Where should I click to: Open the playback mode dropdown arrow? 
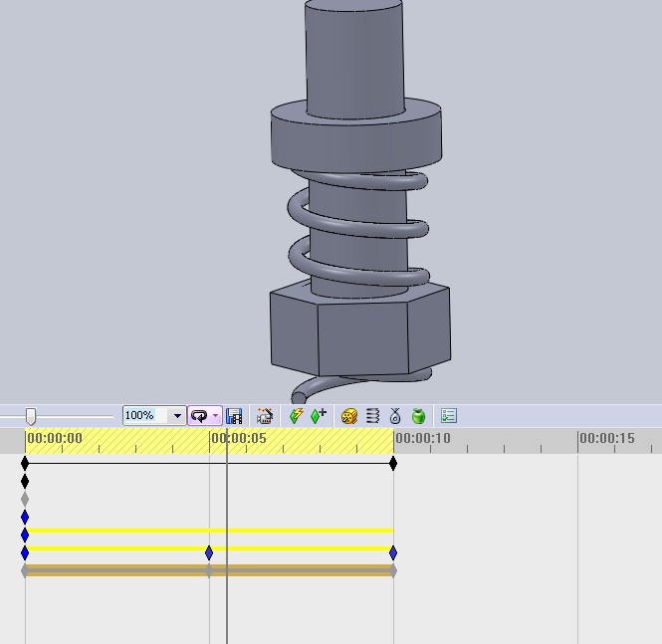coord(216,416)
